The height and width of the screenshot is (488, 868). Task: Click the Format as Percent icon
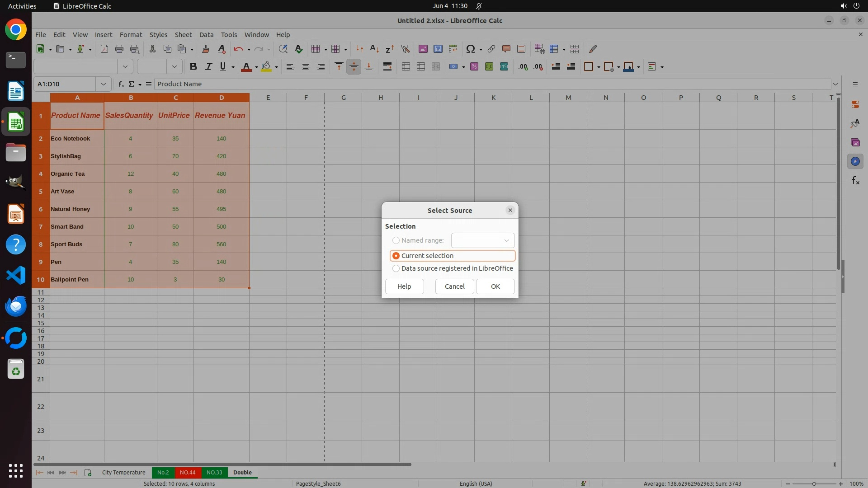pos(474,67)
